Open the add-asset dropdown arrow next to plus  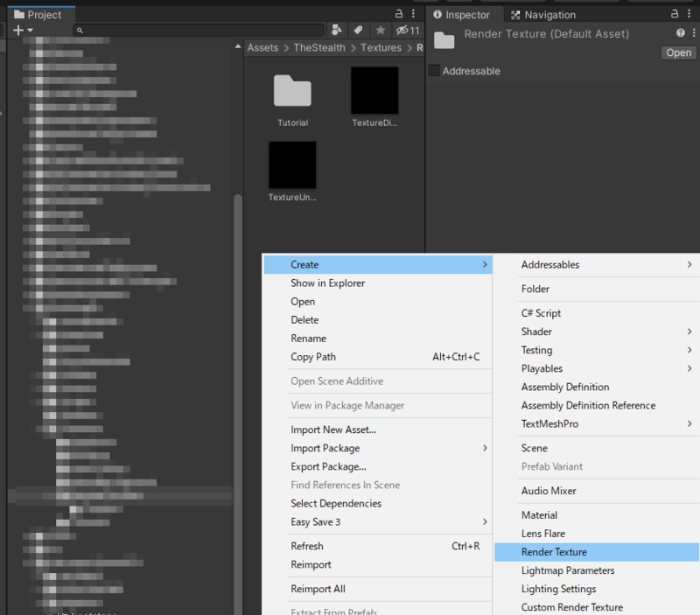30,31
